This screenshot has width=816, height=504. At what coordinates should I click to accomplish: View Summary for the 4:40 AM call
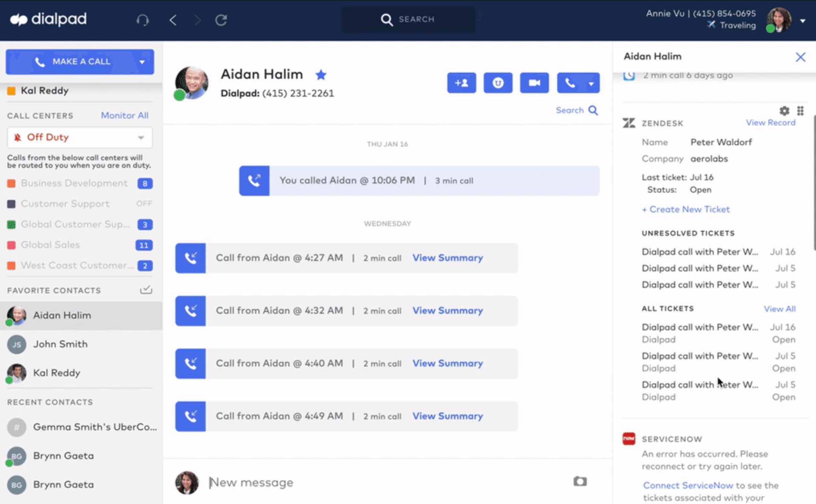point(447,364)
